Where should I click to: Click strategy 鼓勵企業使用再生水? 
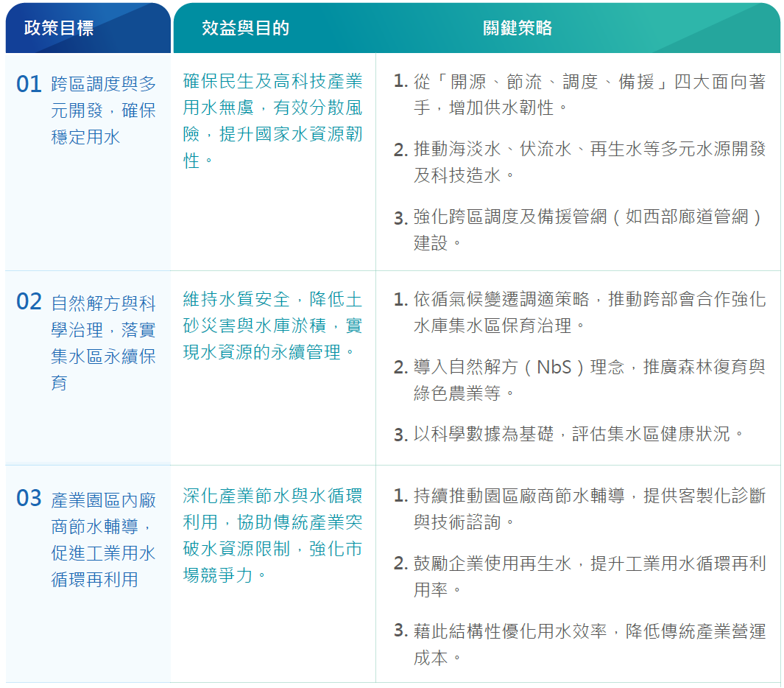590,577
